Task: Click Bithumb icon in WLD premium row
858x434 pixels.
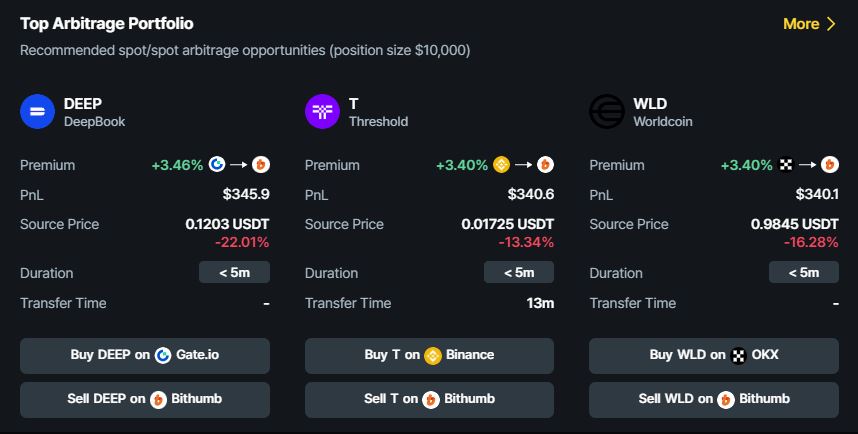Action: pos(830,164)
